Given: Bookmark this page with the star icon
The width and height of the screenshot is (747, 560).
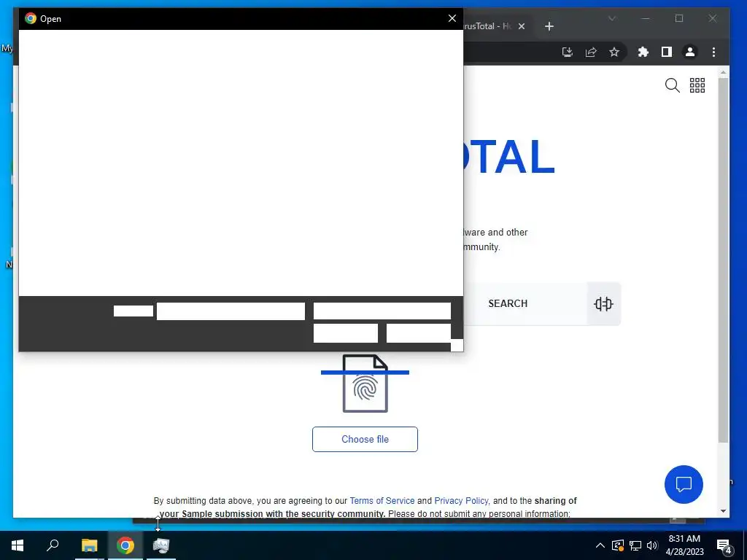Looking at the screenshot, I should point(614,52).
